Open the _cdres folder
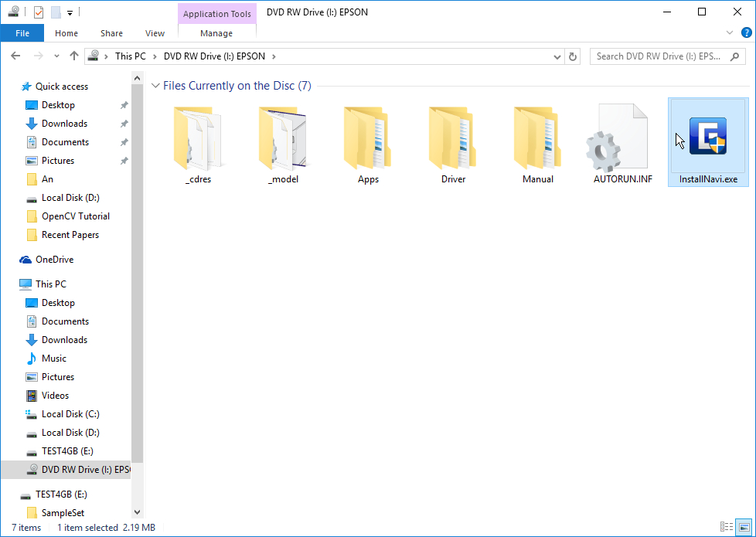Screen dimensions: 756x537 click(x=198, y=144)
